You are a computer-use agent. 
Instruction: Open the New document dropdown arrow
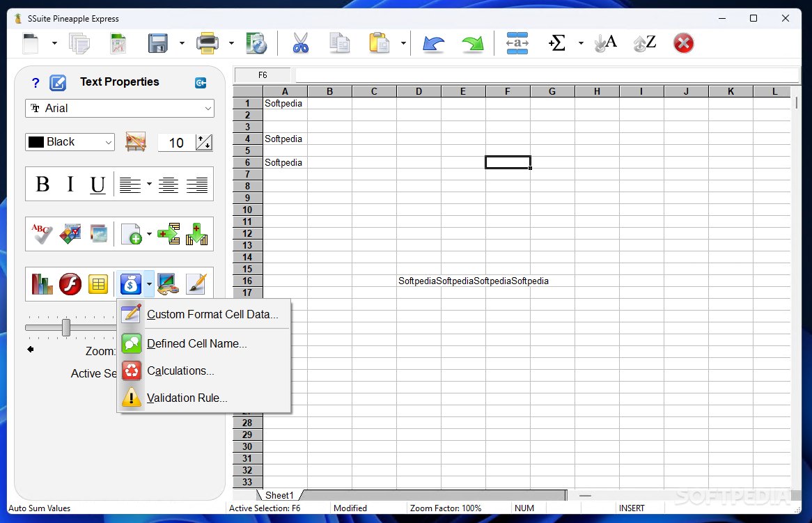54,43
